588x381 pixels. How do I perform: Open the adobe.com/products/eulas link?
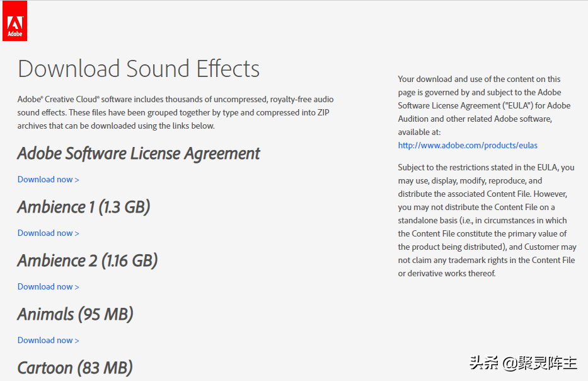(x=468, y=145)
